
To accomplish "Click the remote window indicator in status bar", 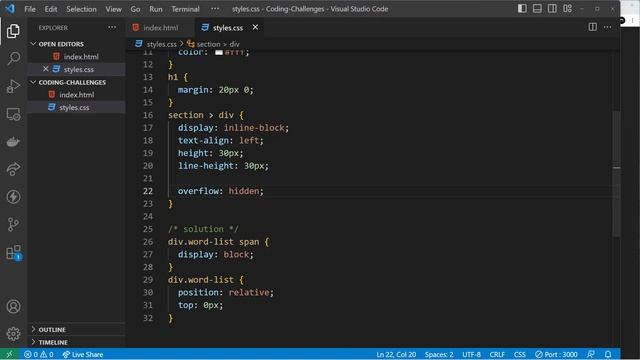I will (x=9, y=354).
